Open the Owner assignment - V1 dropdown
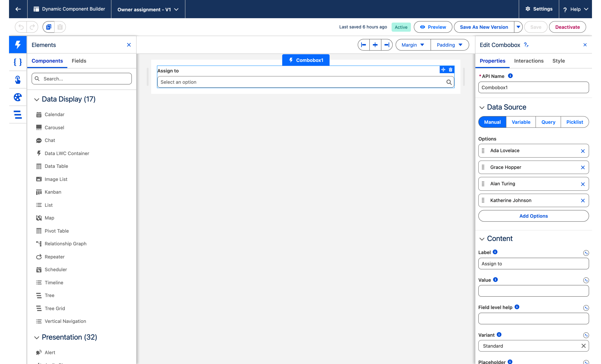 pyautogui.click(x=148, y=9)
